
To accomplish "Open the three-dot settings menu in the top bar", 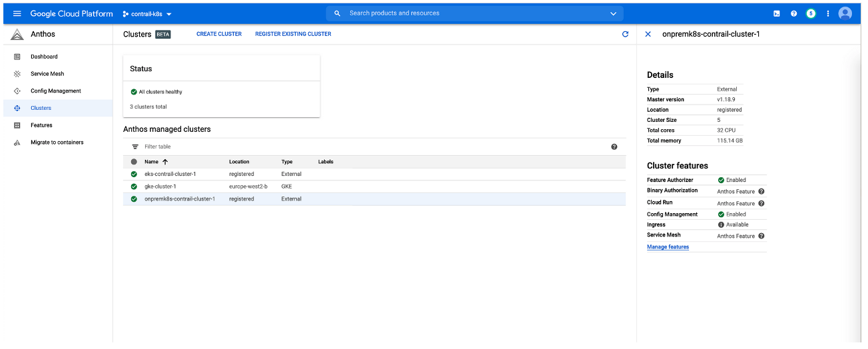I will click(x=828, y=13).
